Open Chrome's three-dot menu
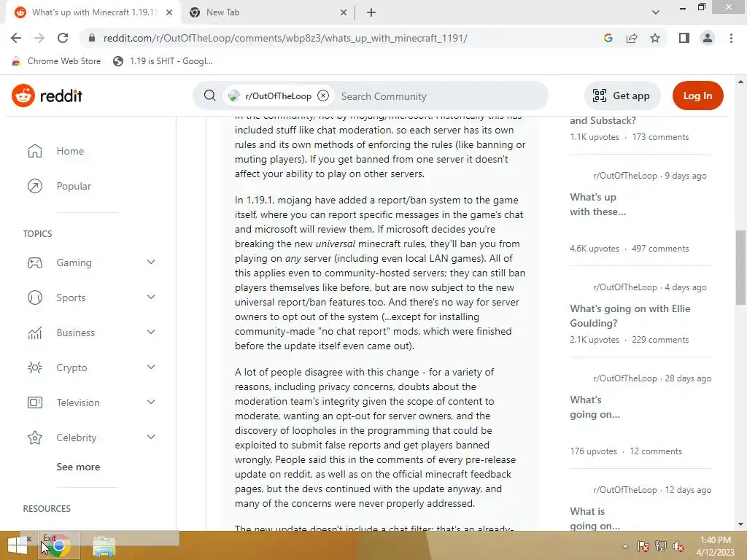Image resolution: width=747 pixels, height=560 pixels. point(731,38)
